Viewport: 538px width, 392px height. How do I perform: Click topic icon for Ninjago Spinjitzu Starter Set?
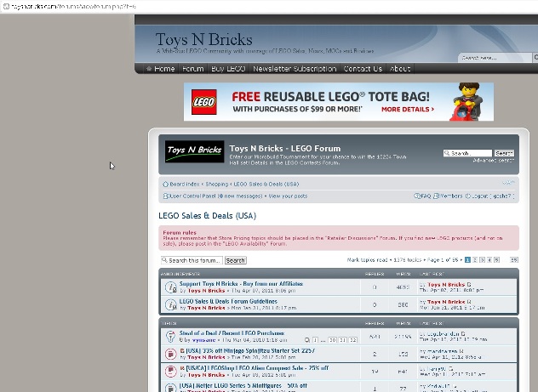170,354
